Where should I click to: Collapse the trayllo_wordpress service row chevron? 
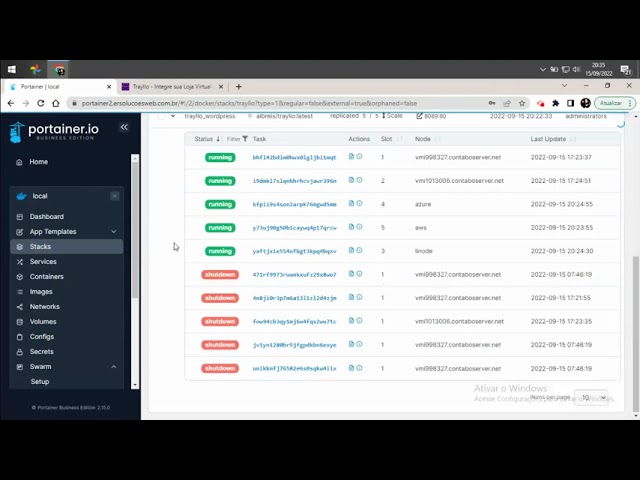[x=173, y=116]
